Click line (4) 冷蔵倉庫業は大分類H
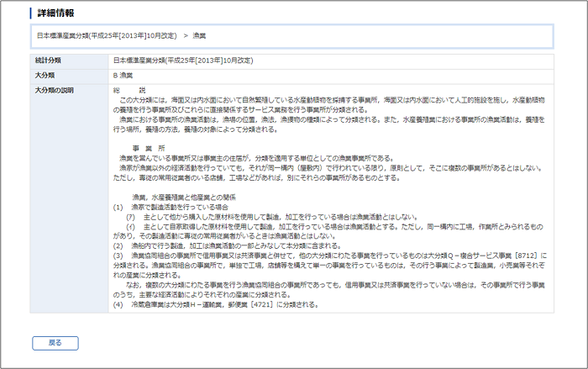This screenshot has height=369, width=588. tap(216, 305)
